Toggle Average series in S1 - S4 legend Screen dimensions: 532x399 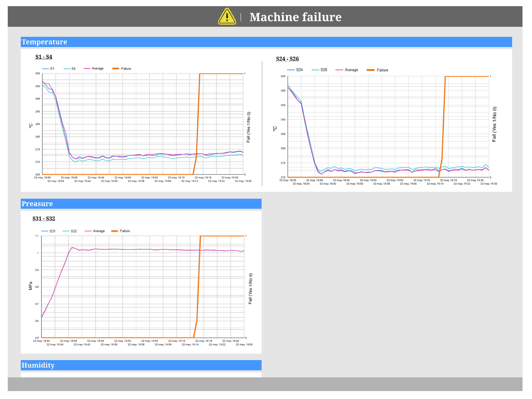(x=97, y=69)
